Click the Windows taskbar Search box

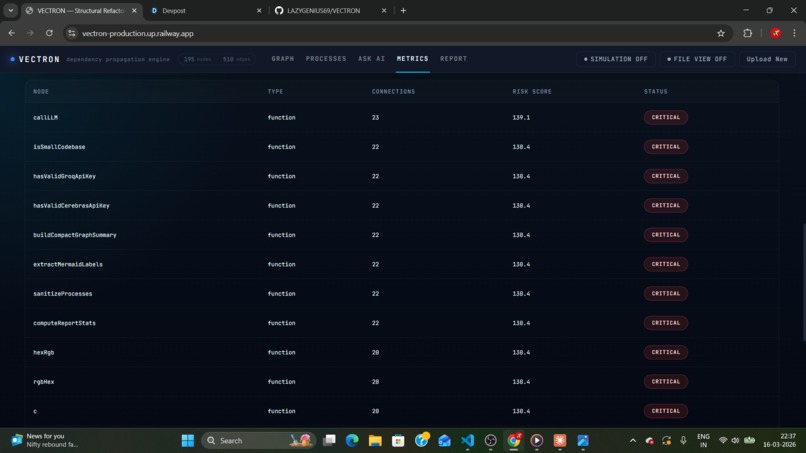click(258, 441)
